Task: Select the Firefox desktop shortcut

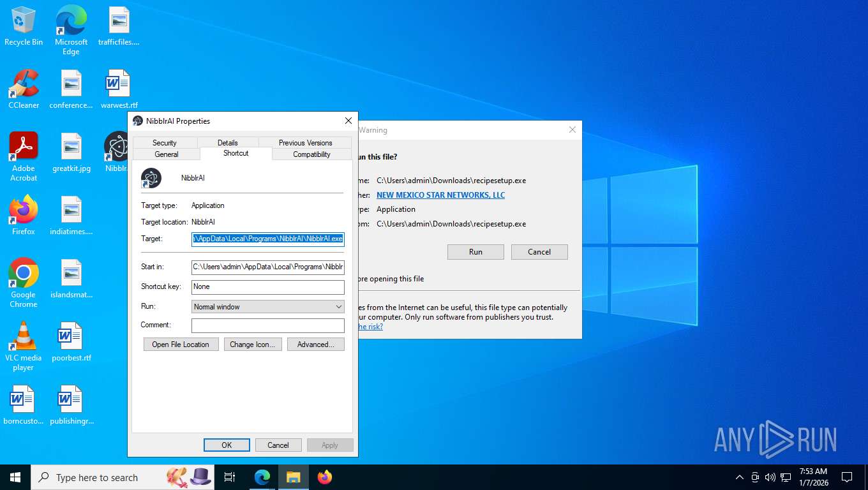Action: 24,215
